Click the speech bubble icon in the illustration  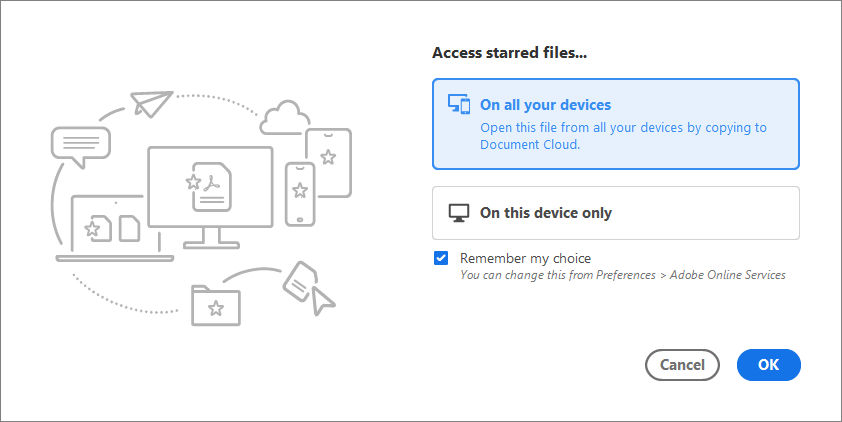(79, 146)
